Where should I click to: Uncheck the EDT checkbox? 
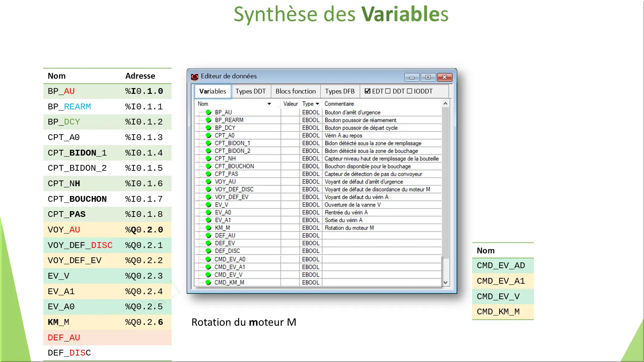pos(368,91)
